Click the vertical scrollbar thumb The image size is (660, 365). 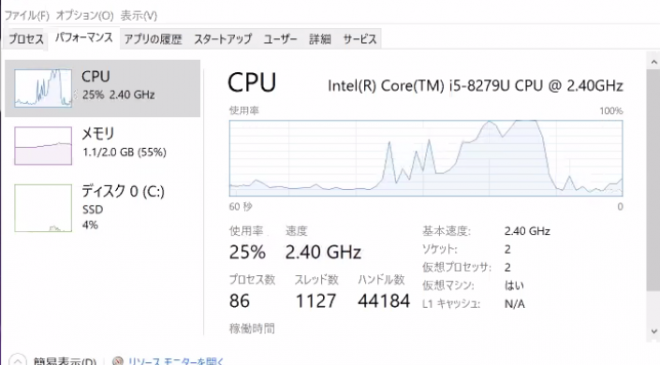[x=653, y=180]
